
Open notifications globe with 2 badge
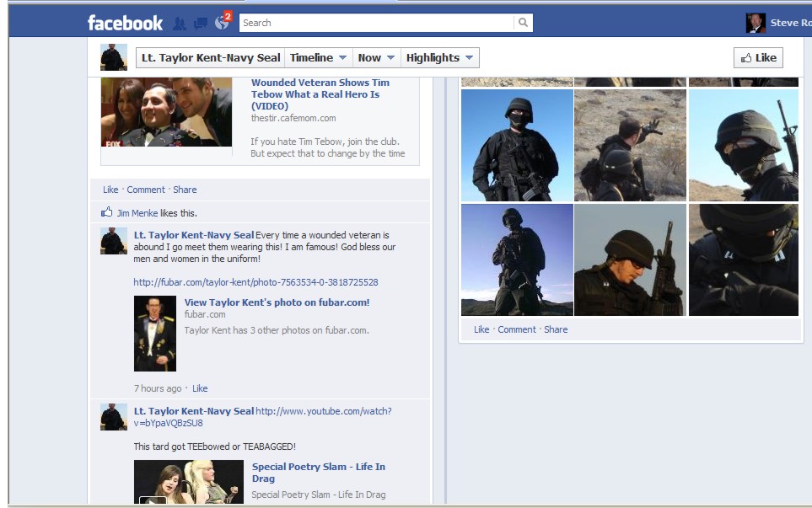click(x=223, y=23)
